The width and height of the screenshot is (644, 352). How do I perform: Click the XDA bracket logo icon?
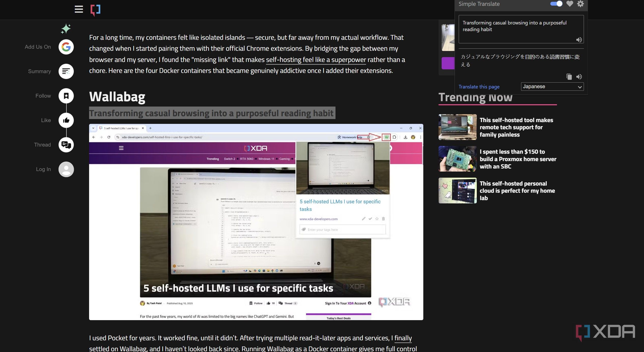[x=95, y=10]
